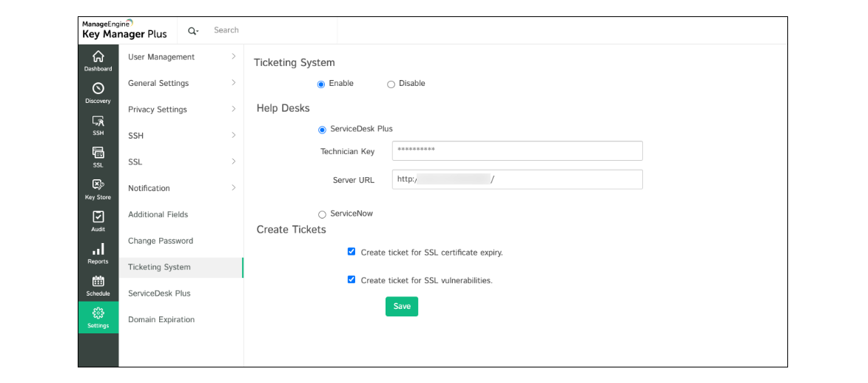Select the Disable radio button

[x=391, y=84]
